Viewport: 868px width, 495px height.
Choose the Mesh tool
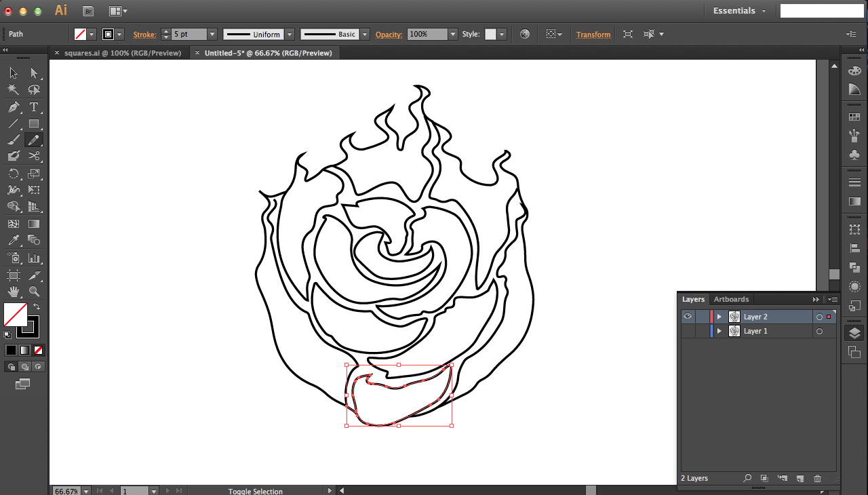[14, 224]
